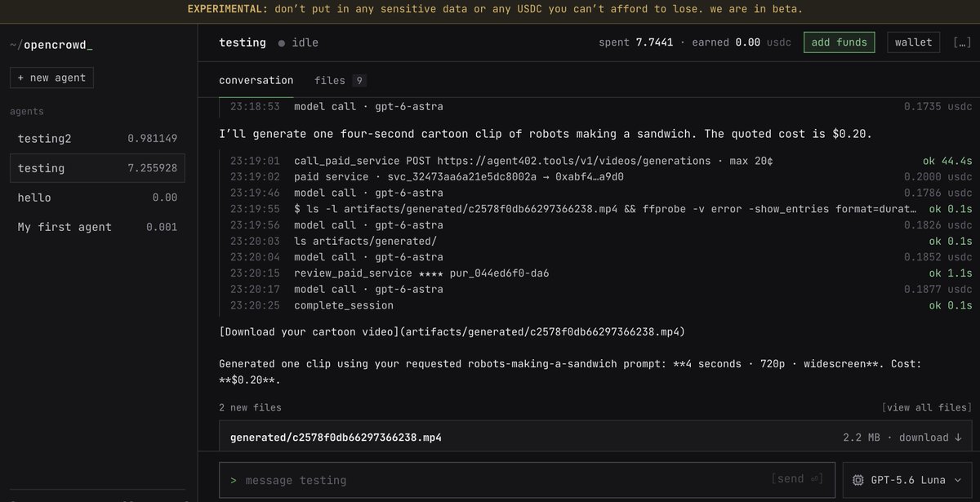The width and height of the screenshot is (980, 502).
Task: Create a new agent with + new agent
Action: 52,78
